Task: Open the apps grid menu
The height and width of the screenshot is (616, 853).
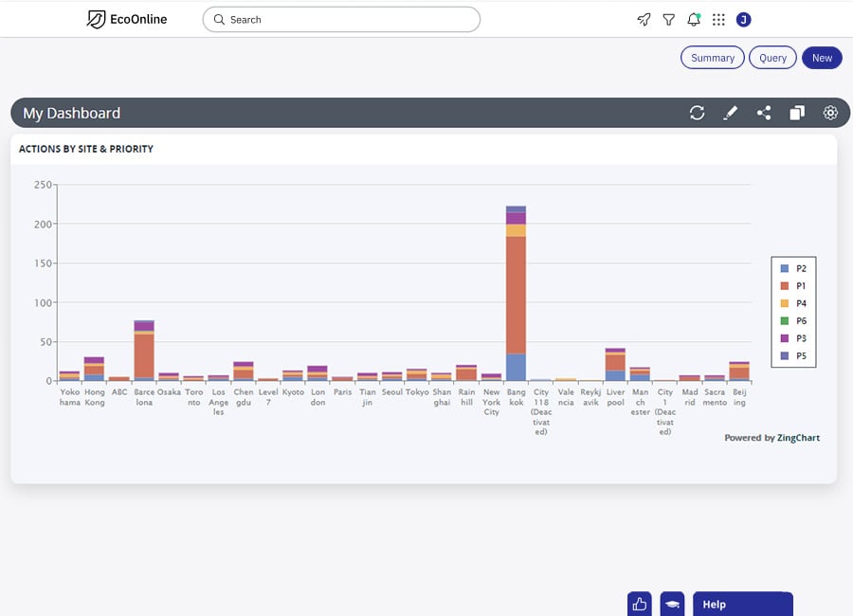Action: click(x=718, y=19)
